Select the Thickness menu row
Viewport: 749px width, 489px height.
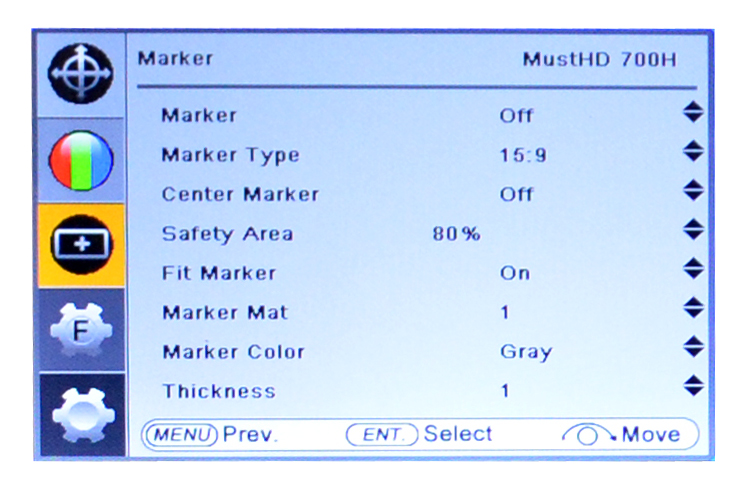(218, 391)
